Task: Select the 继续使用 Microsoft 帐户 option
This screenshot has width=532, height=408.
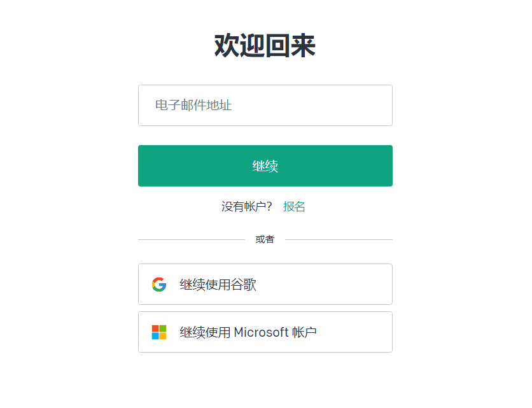Action: click(x=265, y=332)
